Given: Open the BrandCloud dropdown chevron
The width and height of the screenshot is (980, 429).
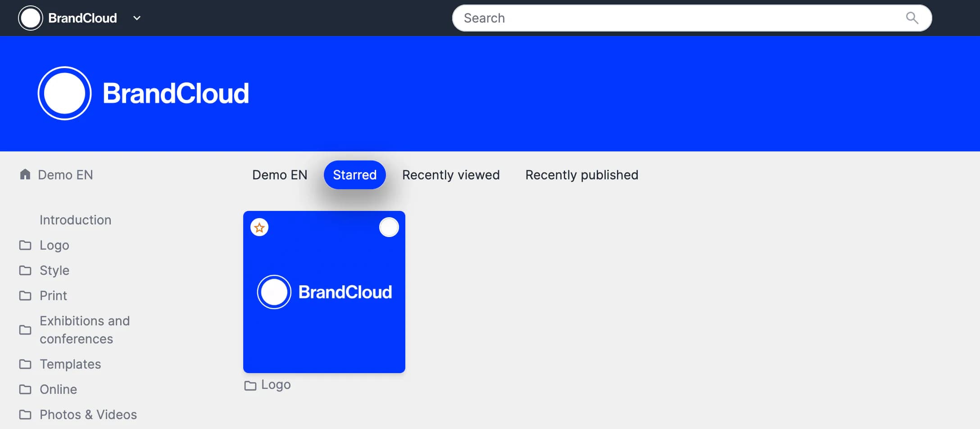Looking at the screenshot, I should tap(137, 18).
